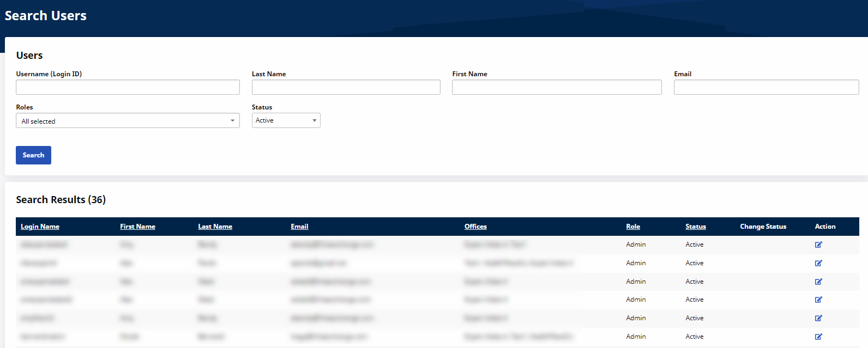
Task: Select the First Name search field
Action: click(x=557, y=87)
